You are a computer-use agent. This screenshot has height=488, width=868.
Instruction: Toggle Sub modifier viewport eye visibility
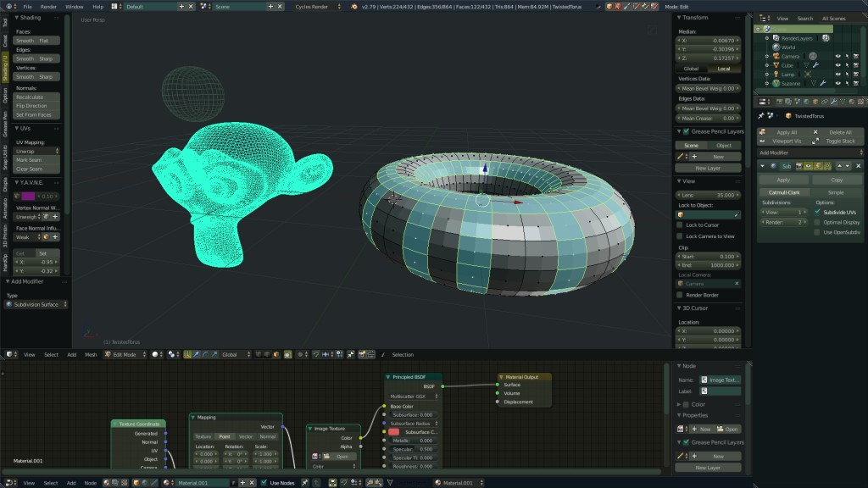click(x=808, y=166)
